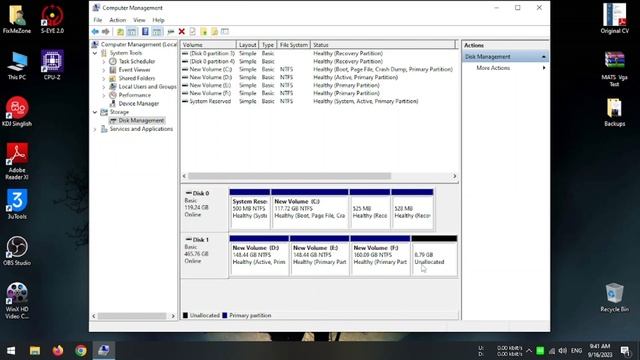Viewport: 640px width, 360px height.
Task: Click the Disk 0 label box
Action: click(x=204, y=209)
